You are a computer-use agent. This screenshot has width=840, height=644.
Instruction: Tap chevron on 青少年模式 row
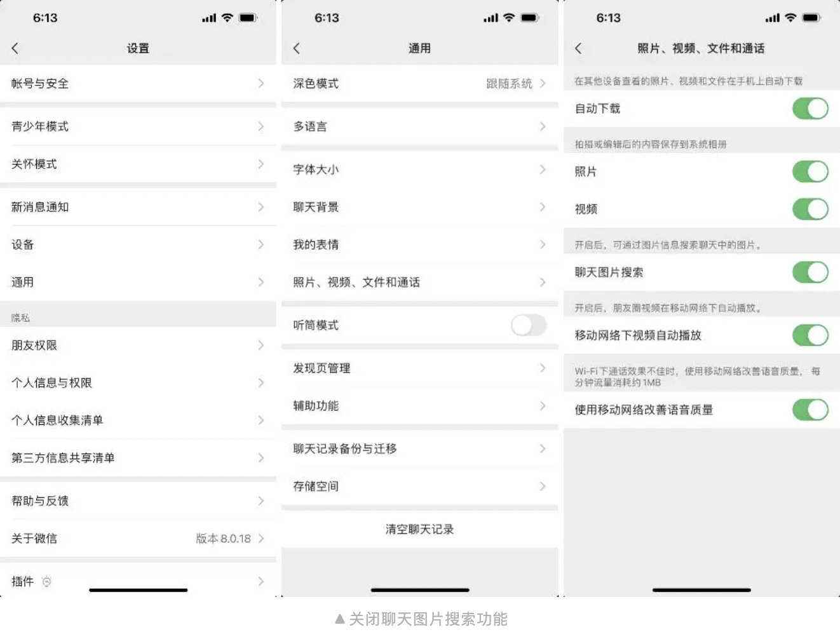click(x=261, y=126)
